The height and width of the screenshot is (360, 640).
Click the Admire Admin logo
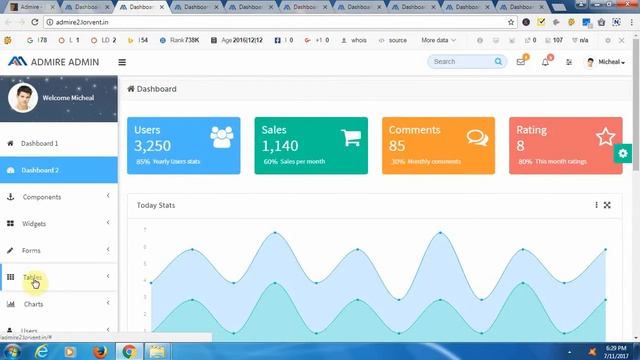coord(53,62)
